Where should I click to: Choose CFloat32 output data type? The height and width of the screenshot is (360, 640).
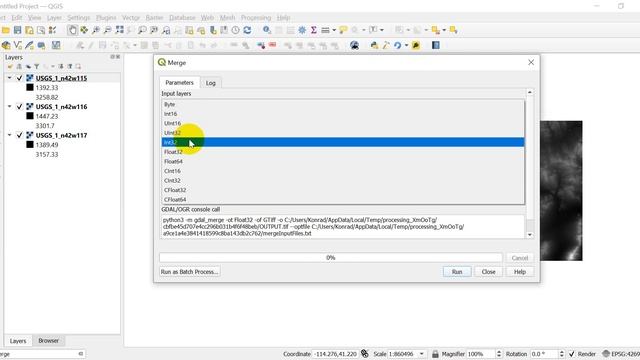[343, 190]
